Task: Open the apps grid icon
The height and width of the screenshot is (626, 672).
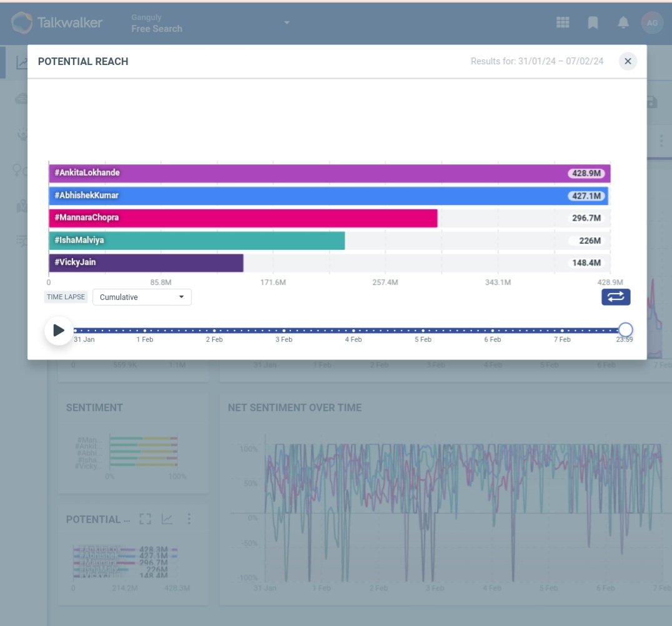Action: tap(563, 22)
